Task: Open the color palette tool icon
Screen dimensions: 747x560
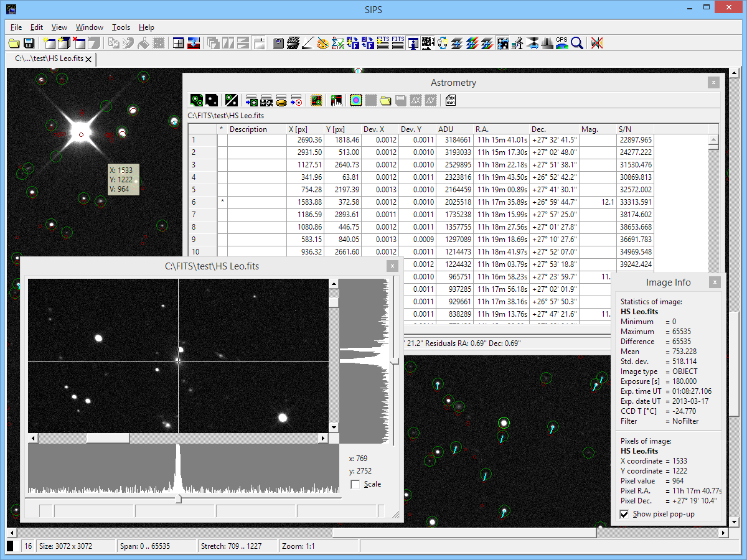Action: (322, 43)
